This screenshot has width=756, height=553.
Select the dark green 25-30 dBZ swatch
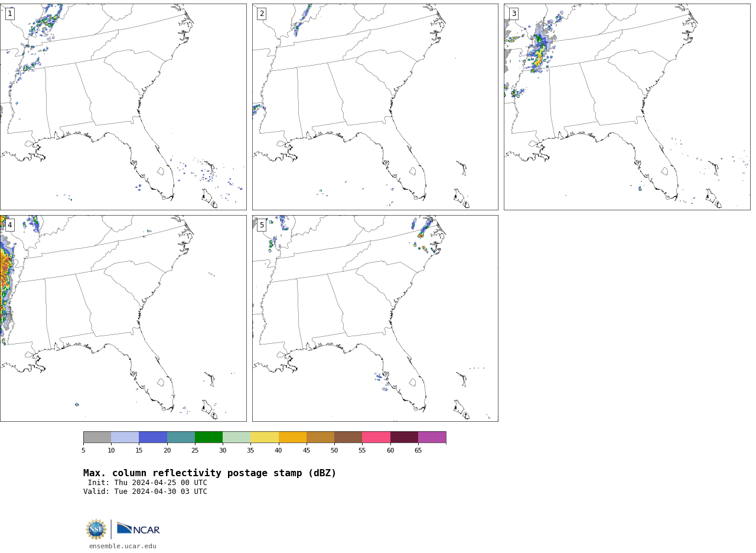pyautogui.click(x=208, y=437)
